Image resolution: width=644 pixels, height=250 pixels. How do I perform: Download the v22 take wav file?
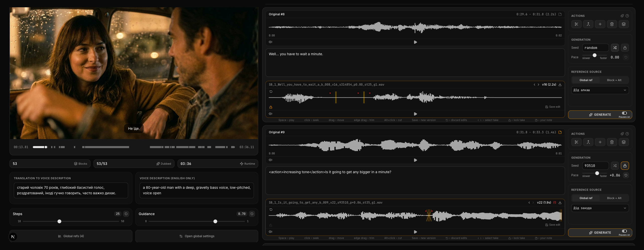tap(560, 203)
